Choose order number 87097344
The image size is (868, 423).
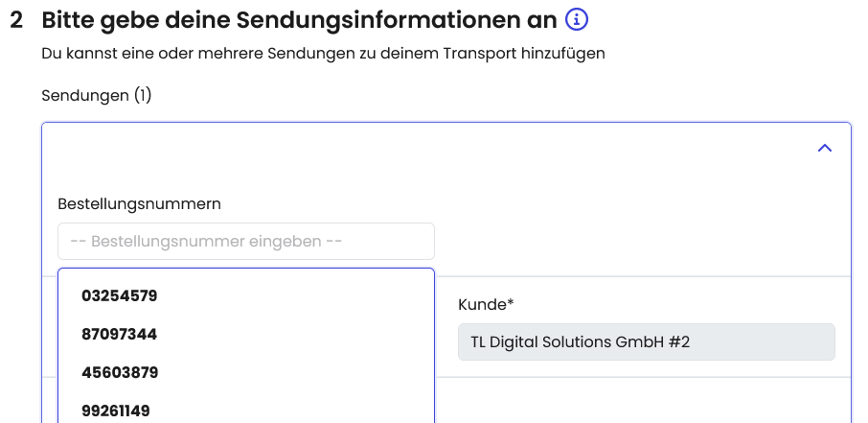(x=120, y=335)
